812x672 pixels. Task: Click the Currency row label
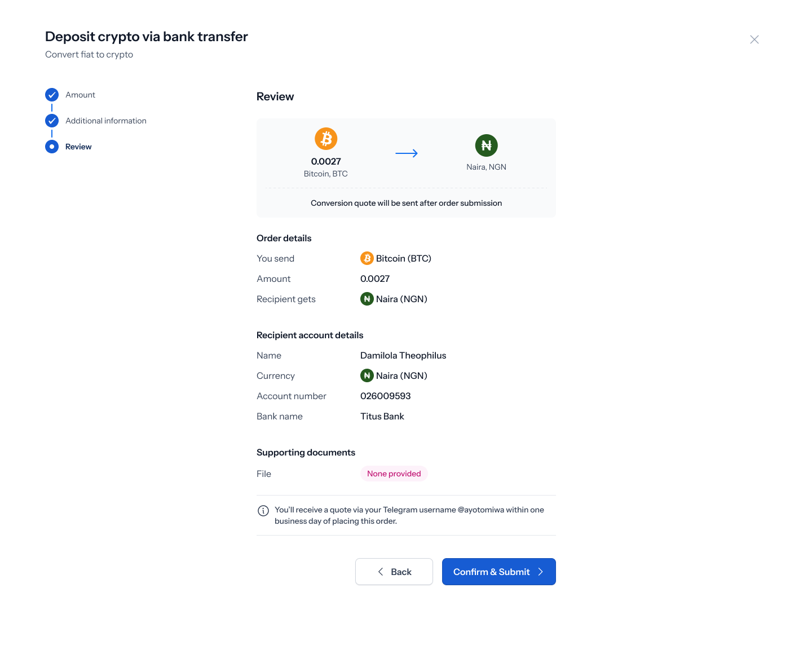(x=276, y=375)
